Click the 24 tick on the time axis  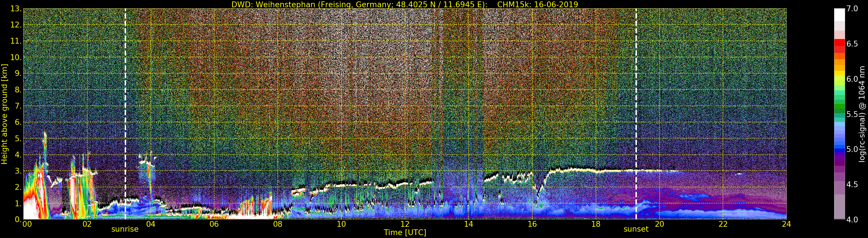point(786,224)
